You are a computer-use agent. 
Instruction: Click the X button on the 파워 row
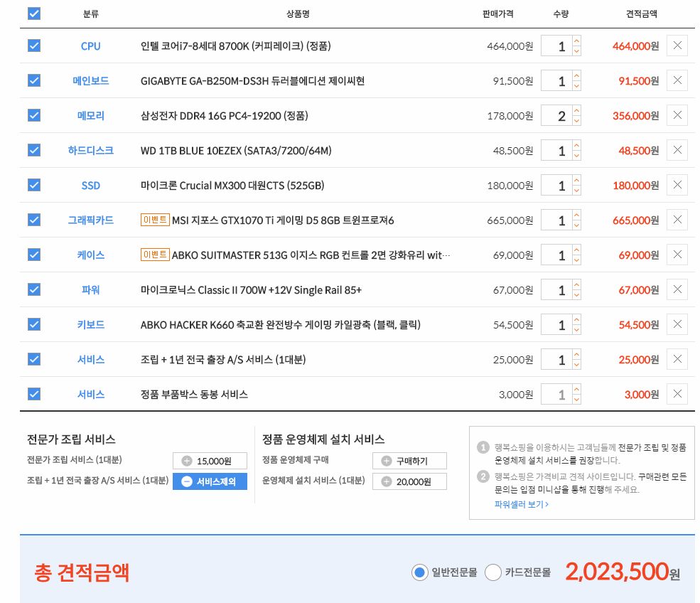tap(677, 289)
